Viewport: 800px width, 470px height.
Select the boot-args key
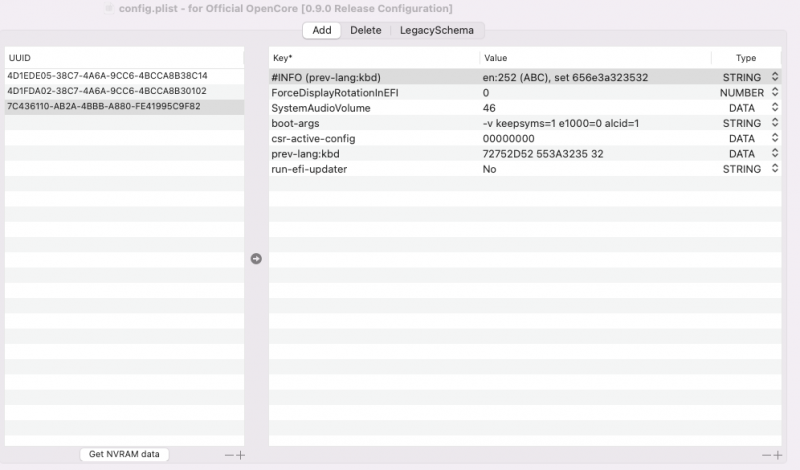pyautogui.click(x=295, y=123)
